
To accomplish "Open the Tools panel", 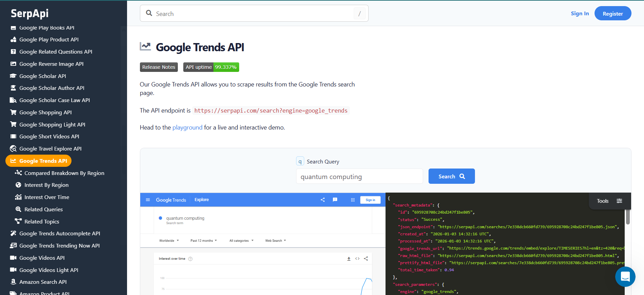I will [609, 201].
